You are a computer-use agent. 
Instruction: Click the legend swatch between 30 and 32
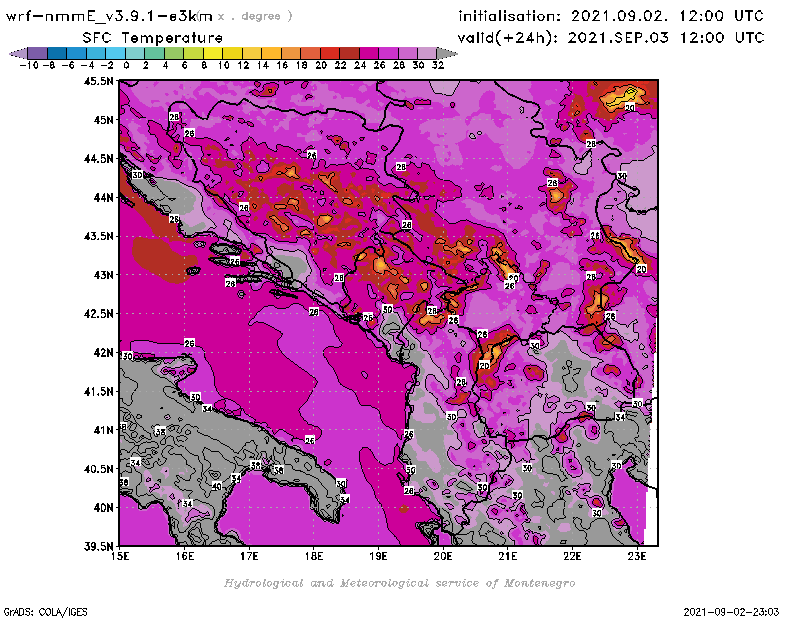point(427,53)
